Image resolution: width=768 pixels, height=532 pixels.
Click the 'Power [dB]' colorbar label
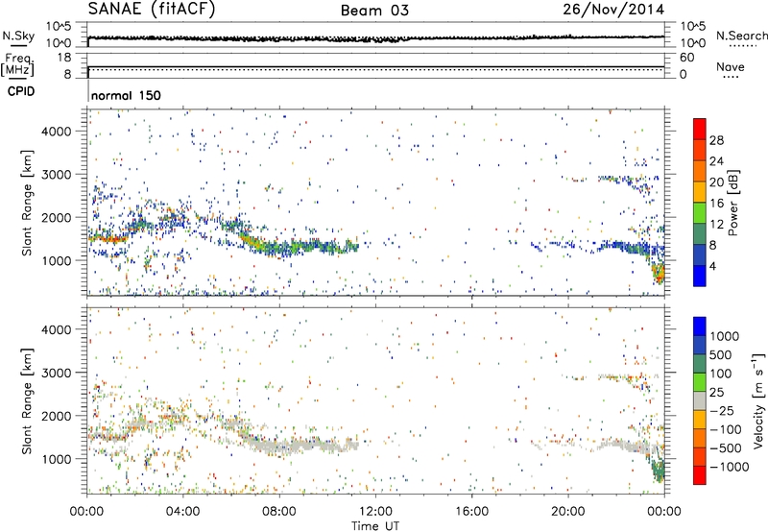click(733, 203)
